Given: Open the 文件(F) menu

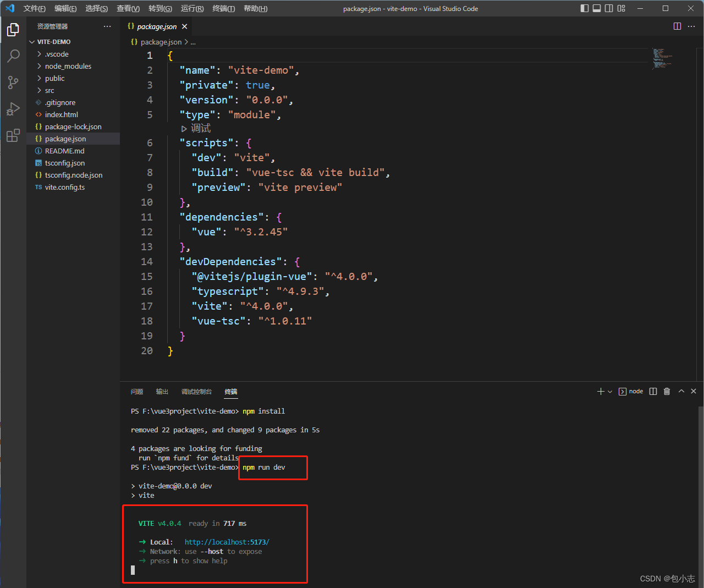Looking at the screenshot, I should (34, 8).
